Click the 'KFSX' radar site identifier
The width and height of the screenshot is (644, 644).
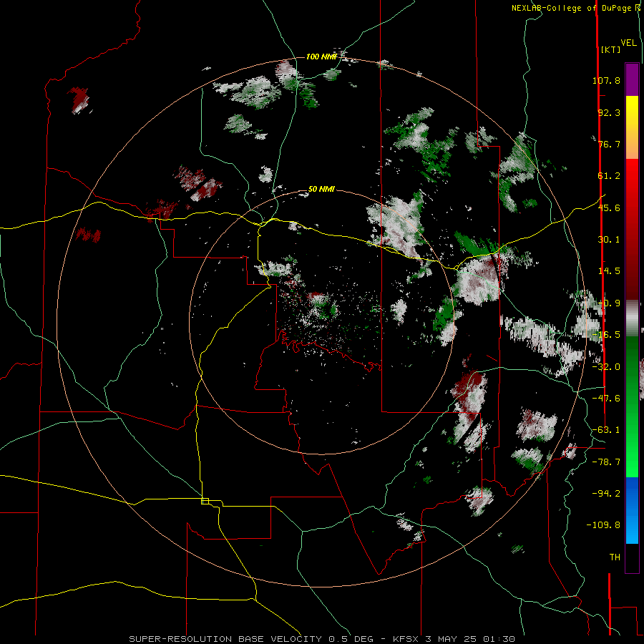point(406,639)
